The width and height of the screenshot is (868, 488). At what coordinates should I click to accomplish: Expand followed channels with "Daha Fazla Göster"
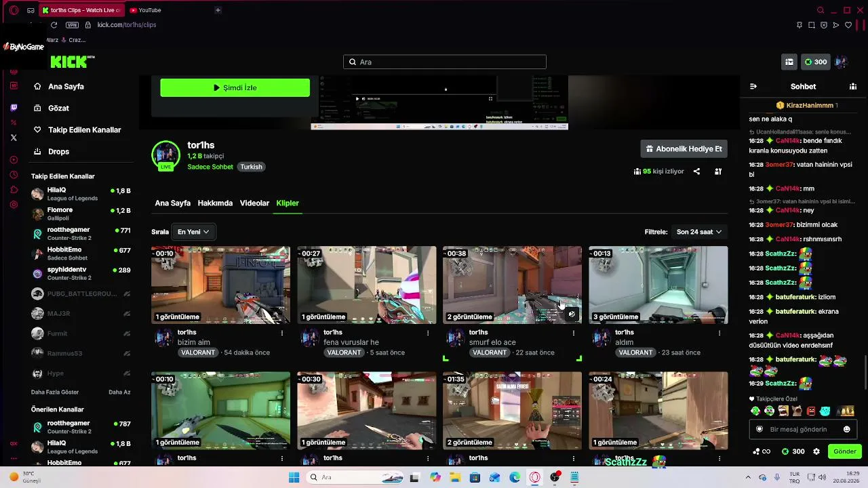55,392
